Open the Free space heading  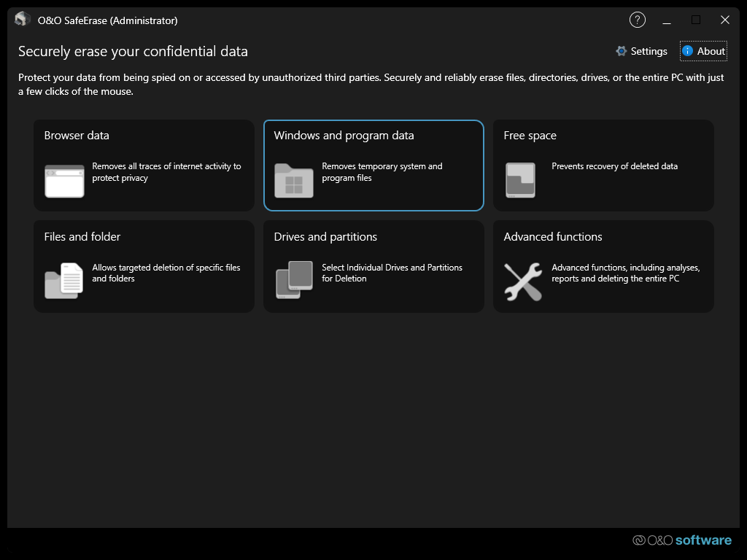530,136
